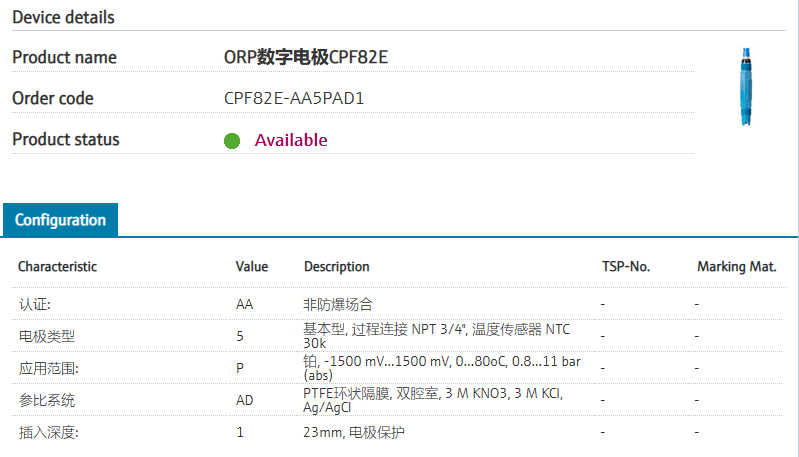
Task: Click the Device details section heading
Action: [x=63, y=18]
